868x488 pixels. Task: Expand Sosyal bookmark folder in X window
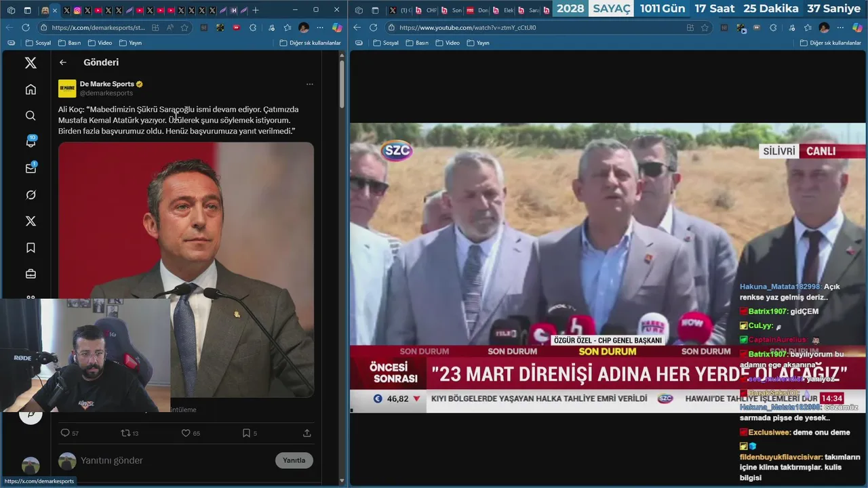pyautogui.click(x=38, y=43)
